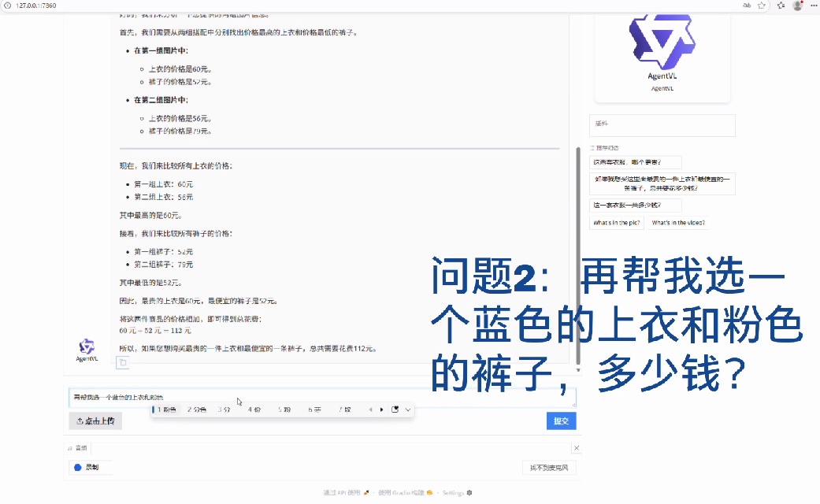Select suggestion "What's in the video?"
The width and height of the screenshot is (820, 504).
(677, 223)
